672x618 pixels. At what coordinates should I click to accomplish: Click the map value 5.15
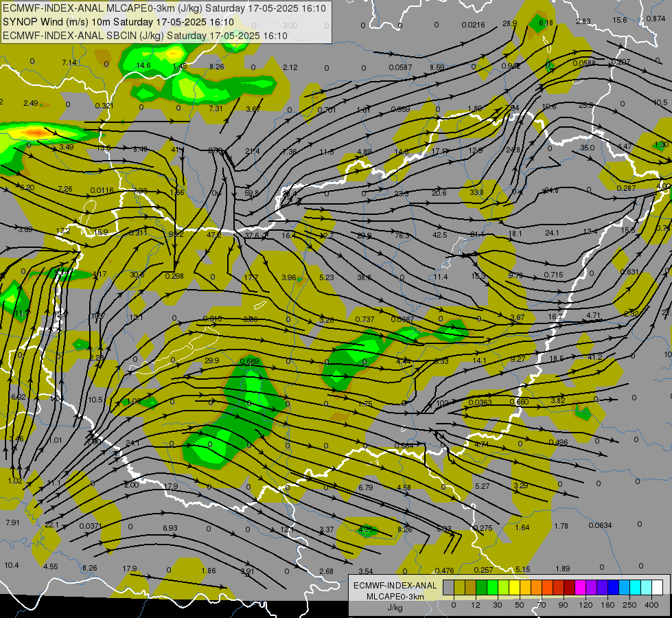[523, 569]
